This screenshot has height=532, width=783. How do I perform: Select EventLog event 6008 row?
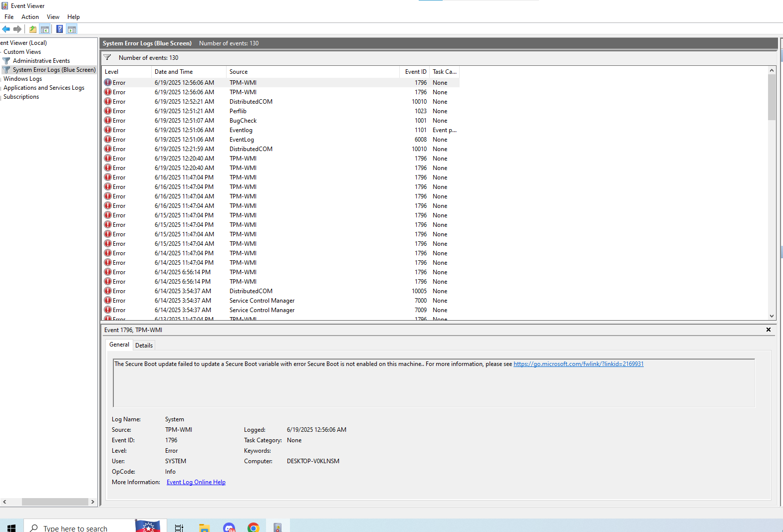(280, 139)
